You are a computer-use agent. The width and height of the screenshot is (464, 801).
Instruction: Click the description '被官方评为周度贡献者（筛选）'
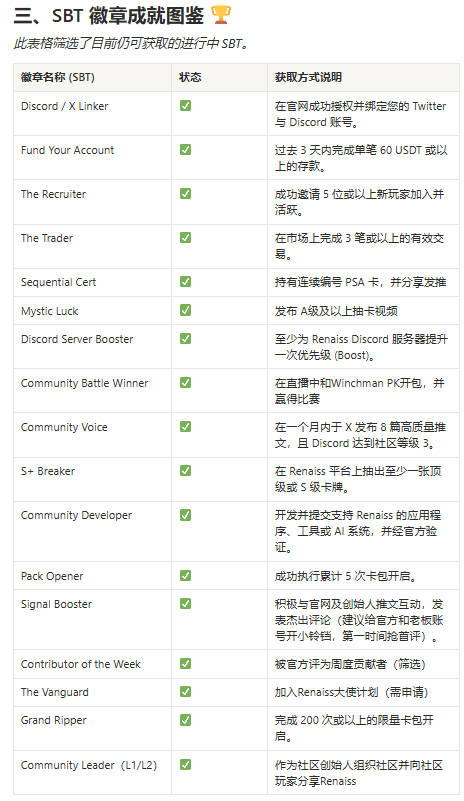(351, 664)
